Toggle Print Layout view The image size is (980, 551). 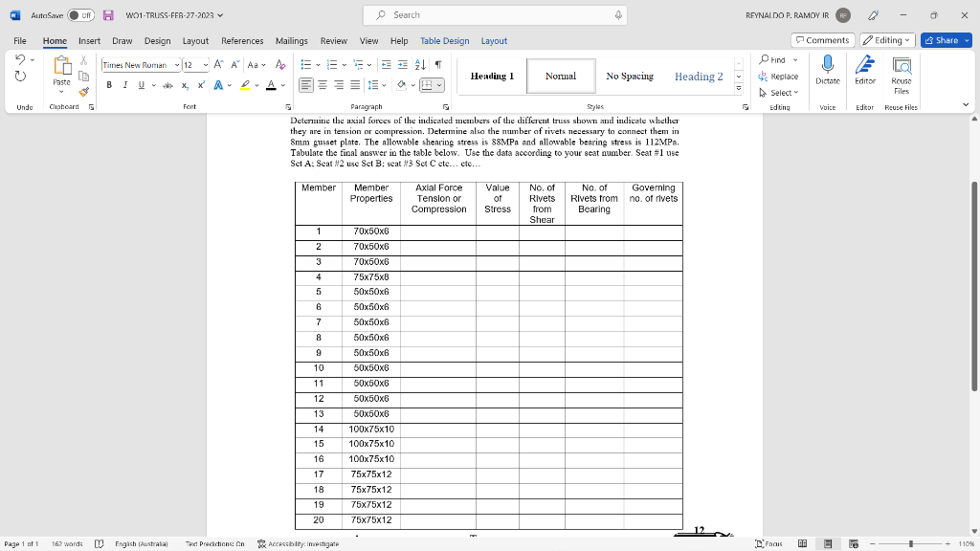(x=828, y=543)
